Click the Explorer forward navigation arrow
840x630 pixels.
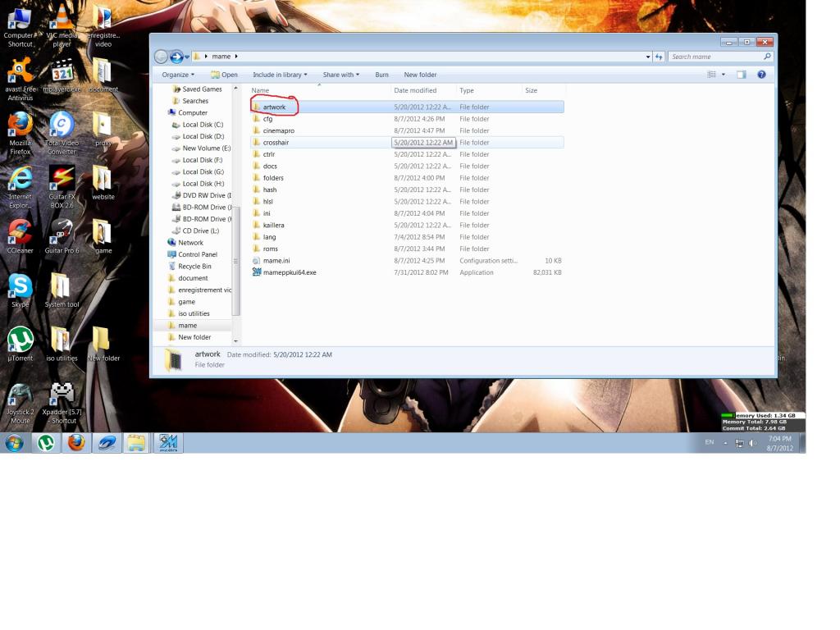(176, 57)
